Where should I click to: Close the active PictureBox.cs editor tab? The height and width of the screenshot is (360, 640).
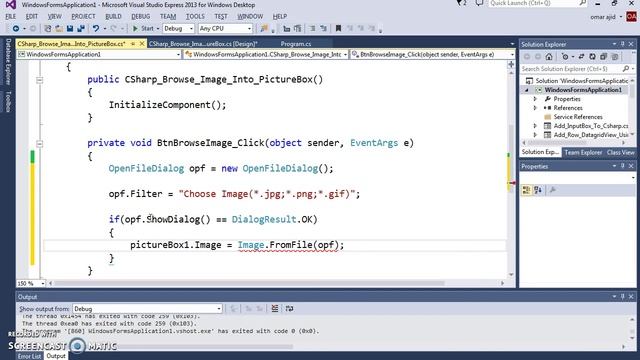tap(142, 44)
